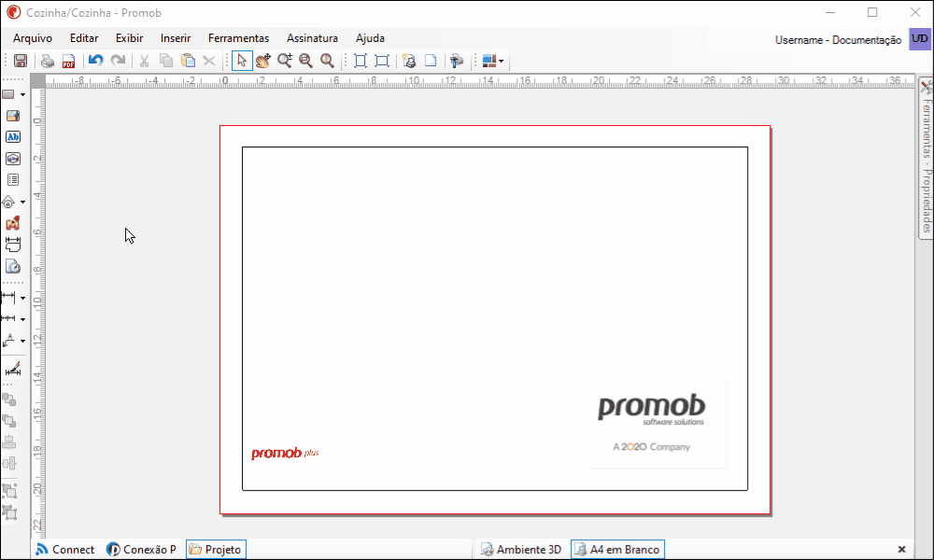This screenshot has height=560, width=934.
Task: Activate the pan hand tool
Action: click(x=263, y=61)
